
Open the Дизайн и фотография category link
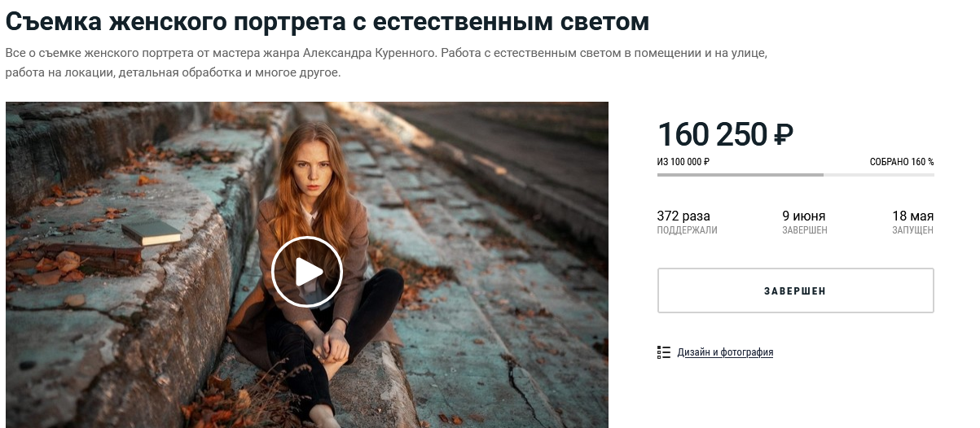point(725,352)
